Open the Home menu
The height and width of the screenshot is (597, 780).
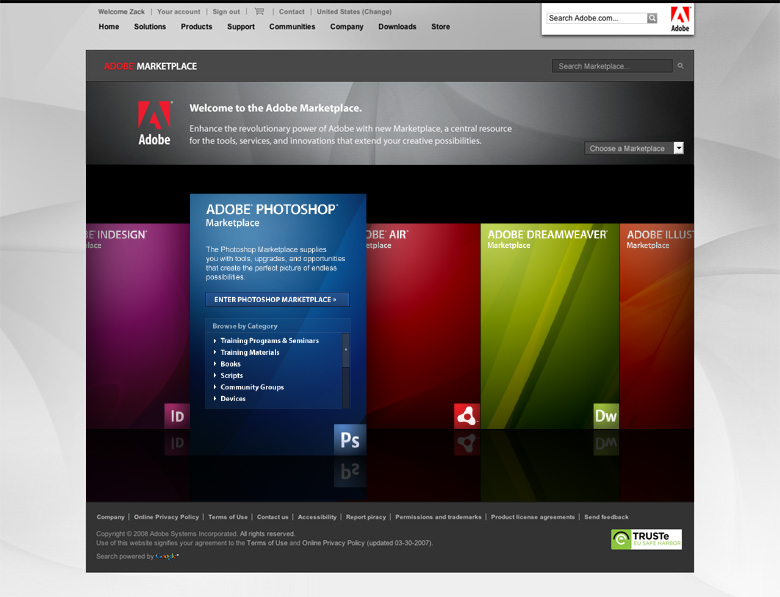coord(109,27)
